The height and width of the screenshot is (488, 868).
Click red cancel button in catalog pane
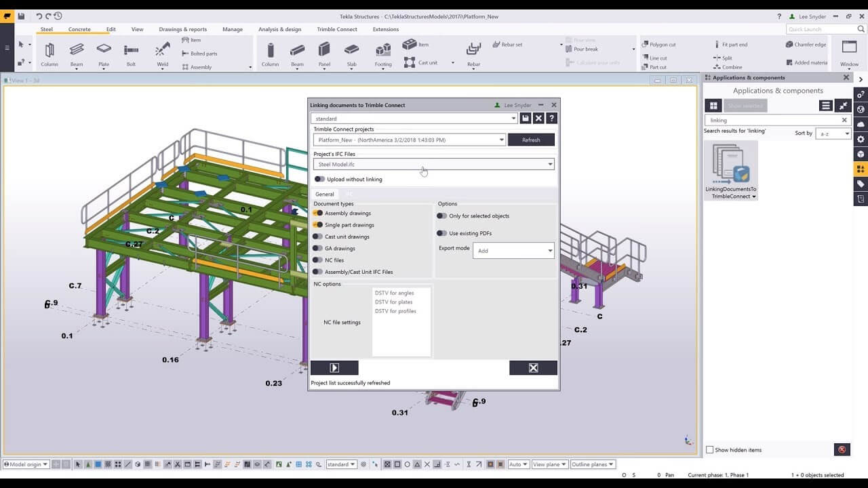[x=842, y=449]
